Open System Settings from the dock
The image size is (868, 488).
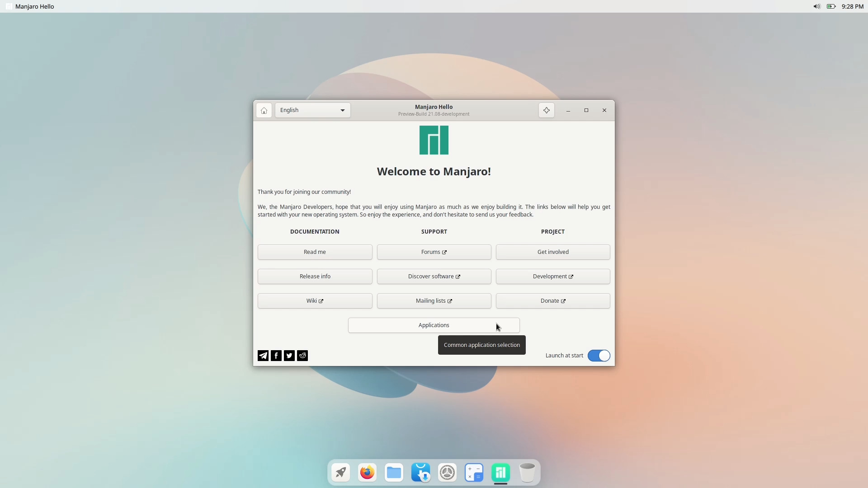[447, 472]
